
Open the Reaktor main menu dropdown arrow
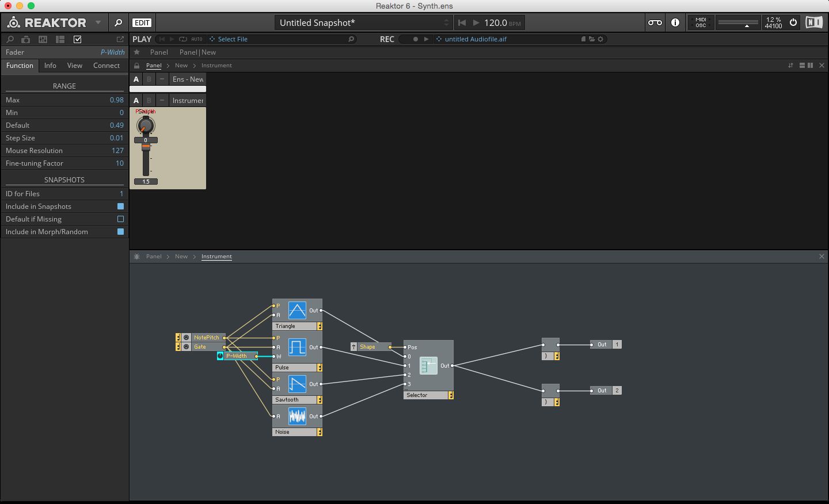pyautogui.click(x=98, y=22)
